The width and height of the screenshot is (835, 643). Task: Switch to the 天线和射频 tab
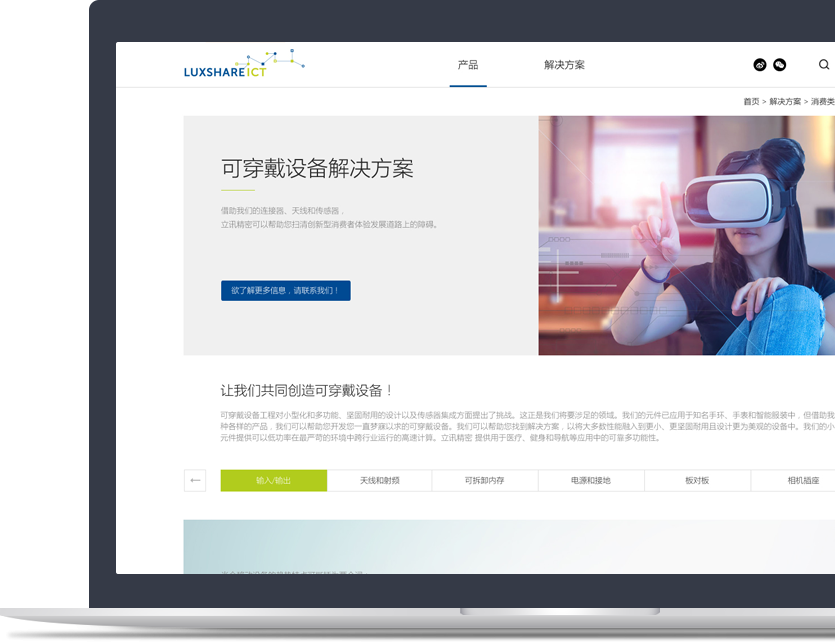379,481
